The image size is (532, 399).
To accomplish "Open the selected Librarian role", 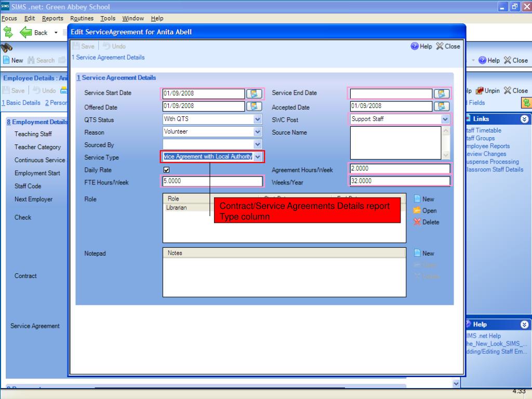I will coord(425,211).
